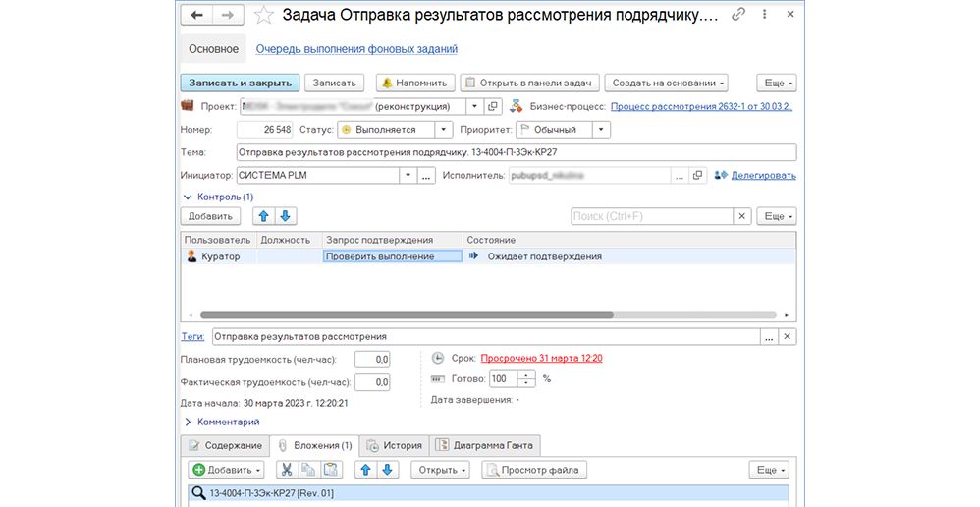
Task: Move control row down with blue arrow
Action: coord(285,216)
